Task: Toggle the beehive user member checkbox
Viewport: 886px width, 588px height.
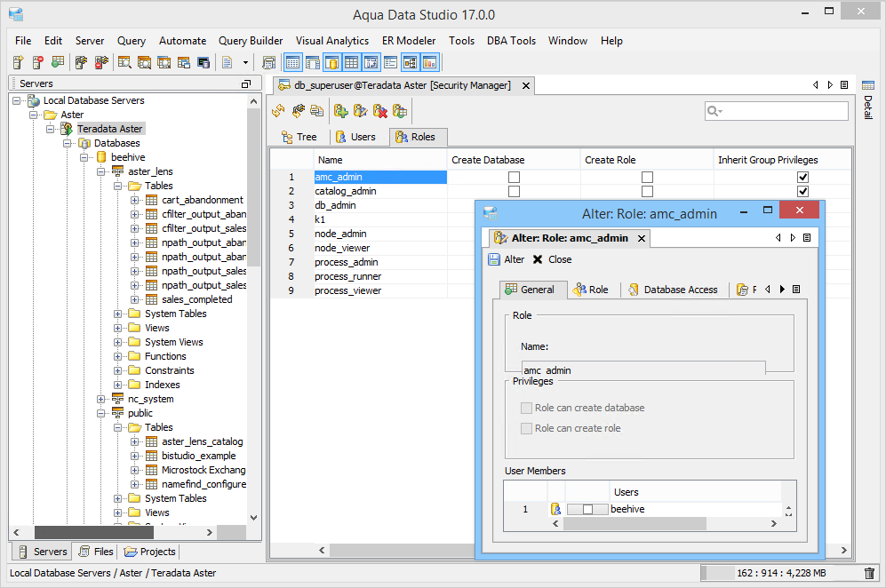Action: pos(587,510)
